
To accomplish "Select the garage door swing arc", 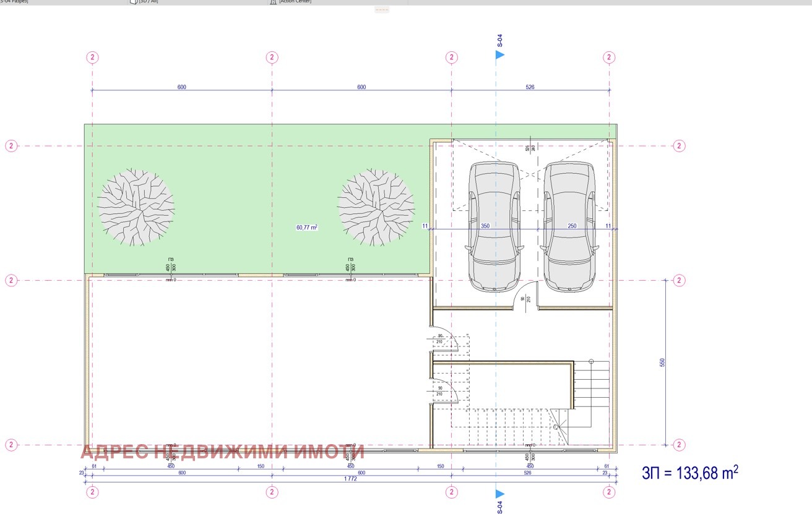I will (x=525, y=296).
